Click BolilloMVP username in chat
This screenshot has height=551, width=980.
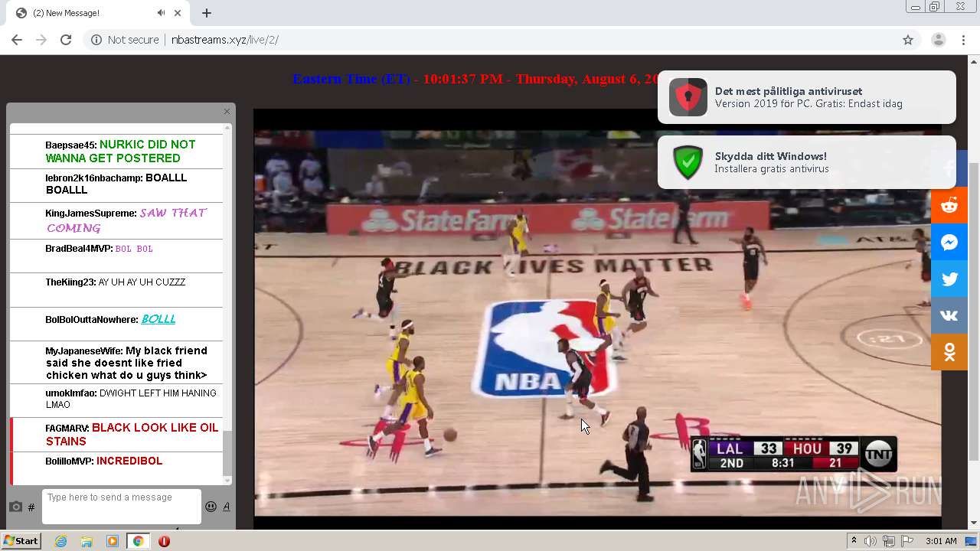click(69, 461)
